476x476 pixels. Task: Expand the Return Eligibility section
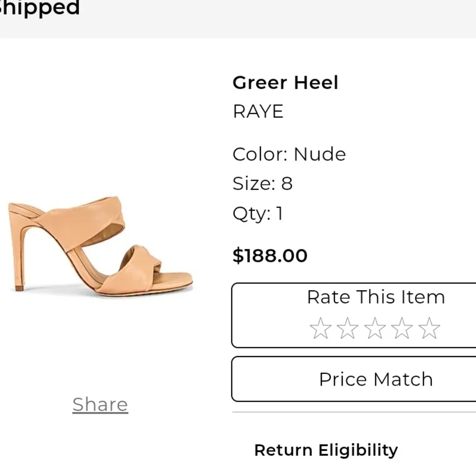(326, 450)
